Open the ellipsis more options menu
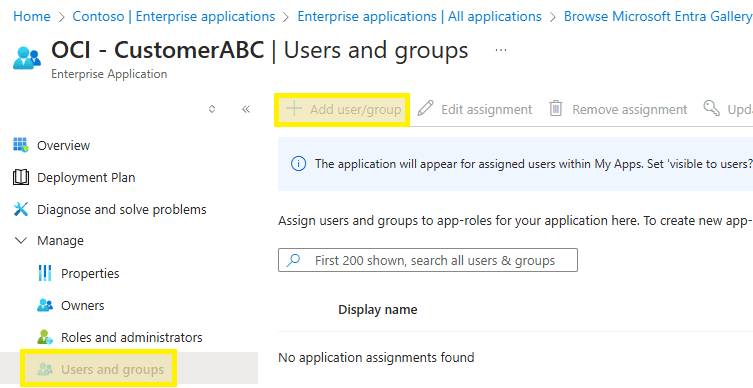The height and width of the screenshot is (388, 753). click(501, 50)
